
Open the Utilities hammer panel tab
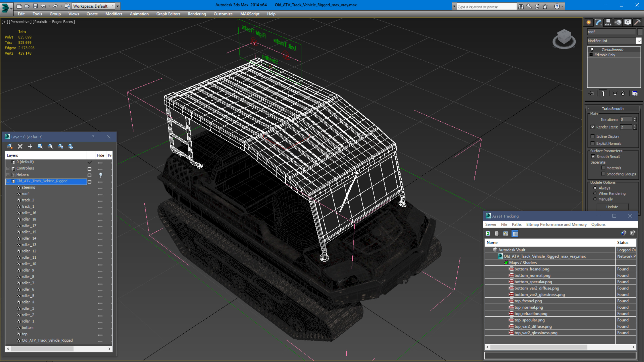(x=638, y=23)
